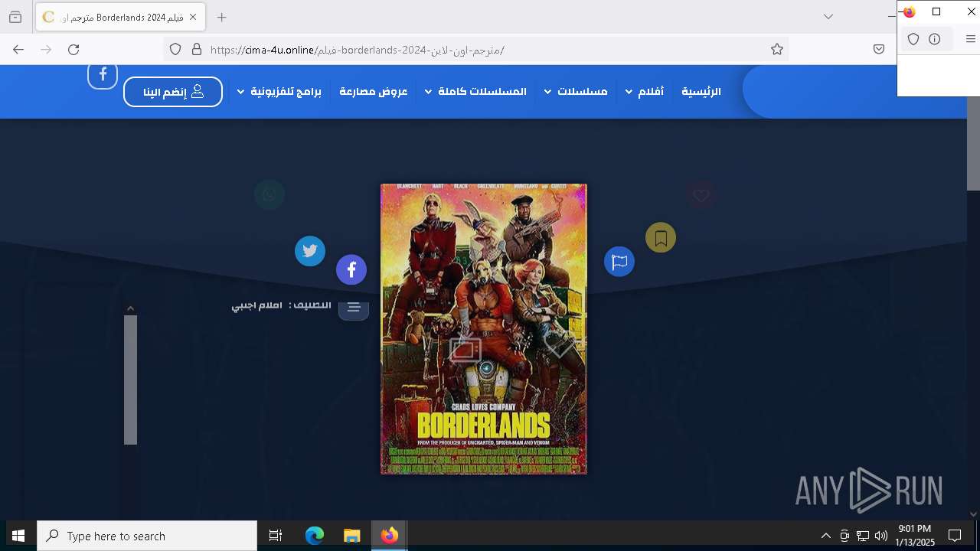
Task: Open the notification center
Action: pos(955,536)
